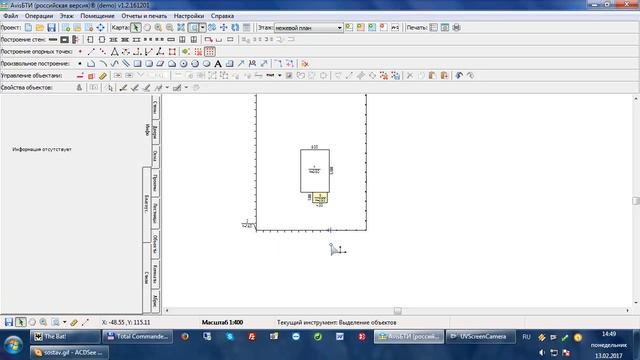The width and height of the screenshot is (640, 360).
Task: Switch to the Объекты vertical tab
Action: point(155,244)
